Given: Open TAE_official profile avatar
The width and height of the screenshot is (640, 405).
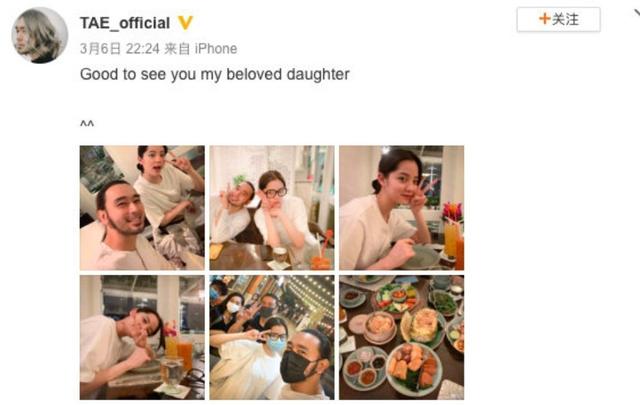Looking at the screenshot, I should pos(40,35).
